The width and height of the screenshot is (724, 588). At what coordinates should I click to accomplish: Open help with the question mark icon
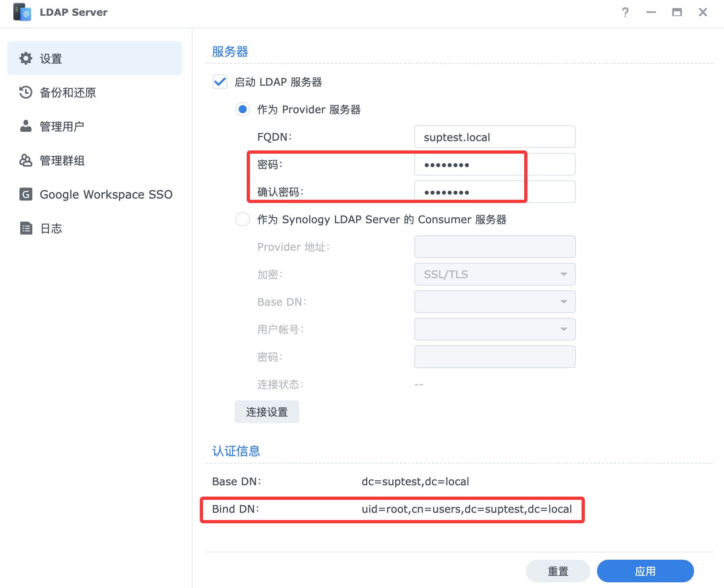[x=625, y=12]
